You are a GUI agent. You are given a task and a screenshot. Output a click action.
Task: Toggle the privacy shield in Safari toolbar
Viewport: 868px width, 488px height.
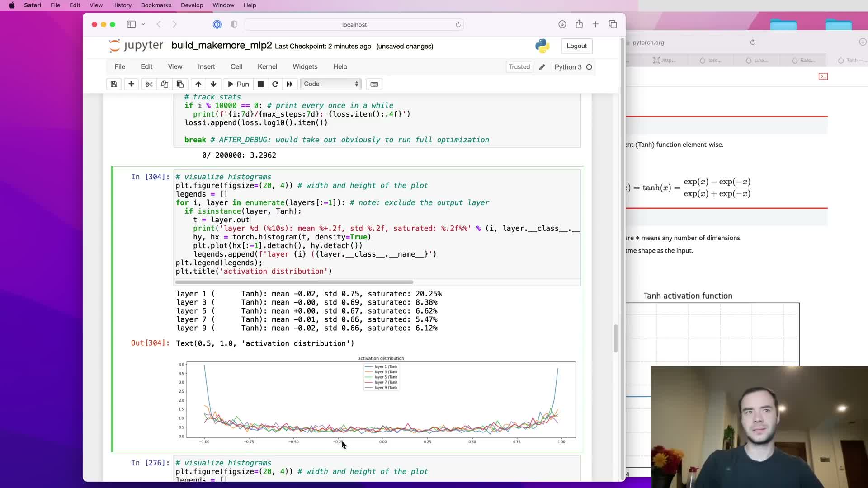pos(234,24)
